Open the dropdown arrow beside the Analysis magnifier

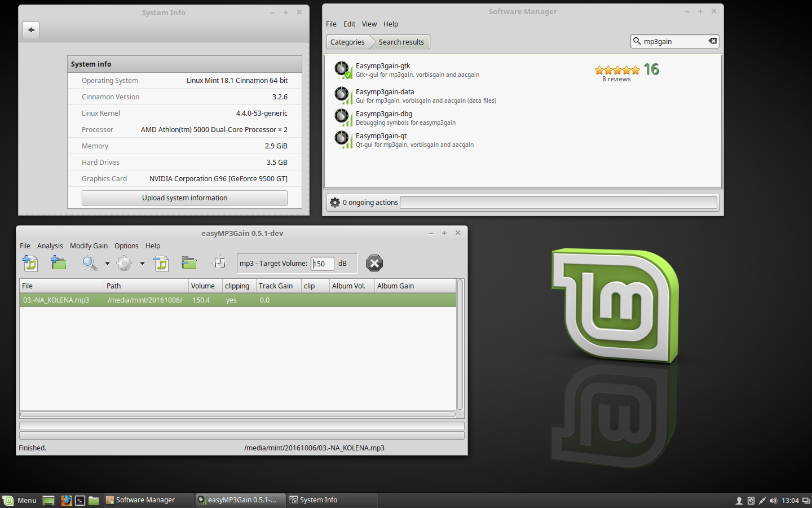(x=107, y=264)
